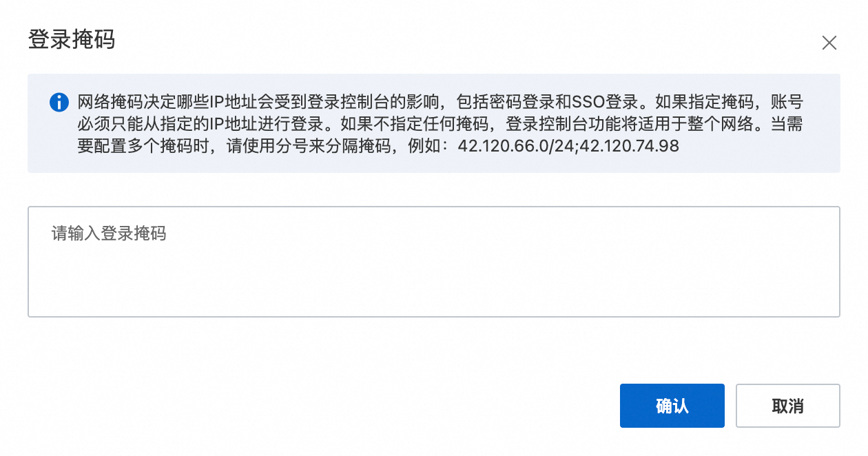
Task: Click the example 42.120.66.0/24;42.120.74.98 text
Action: point(568,147)
